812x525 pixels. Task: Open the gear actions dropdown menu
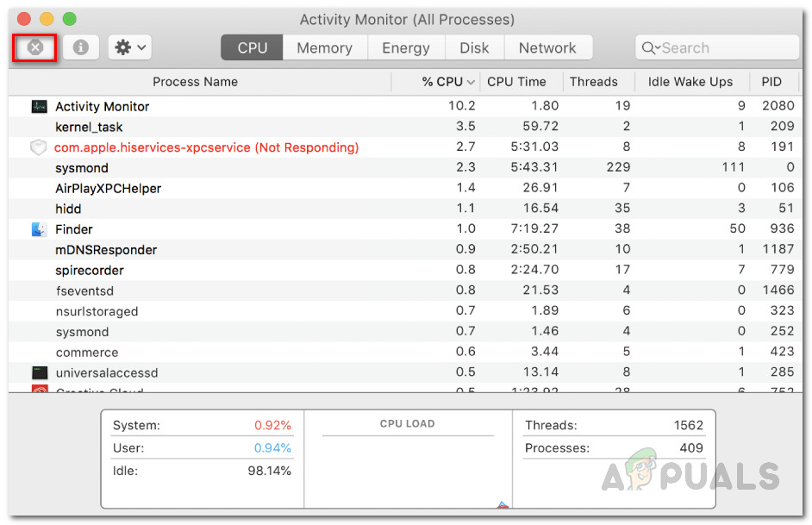point(130,47)
